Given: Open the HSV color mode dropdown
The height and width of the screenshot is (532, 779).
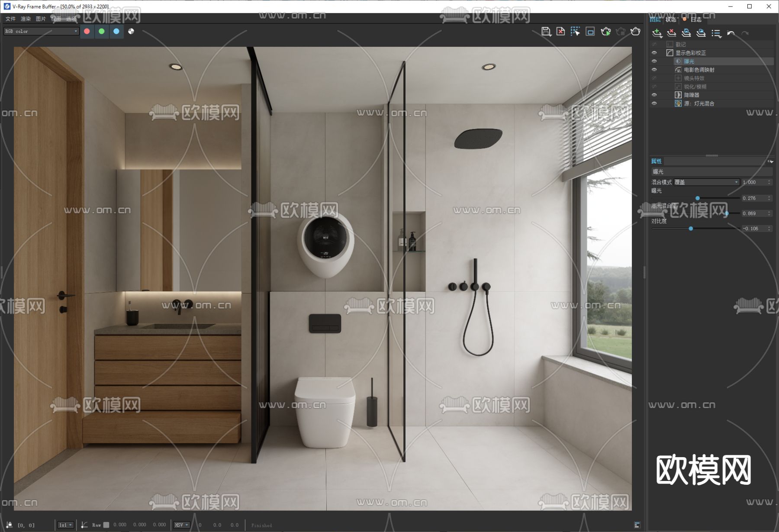Looking at the screenshot, I should pyautogui.click(x=181, y=525).
